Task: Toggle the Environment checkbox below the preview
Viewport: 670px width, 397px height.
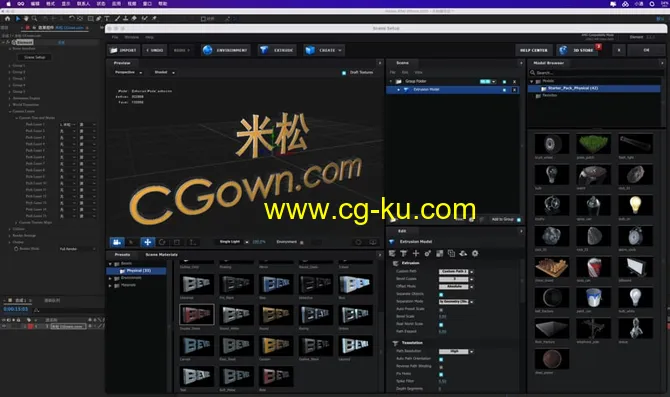Action: click(x=302, y=243)
